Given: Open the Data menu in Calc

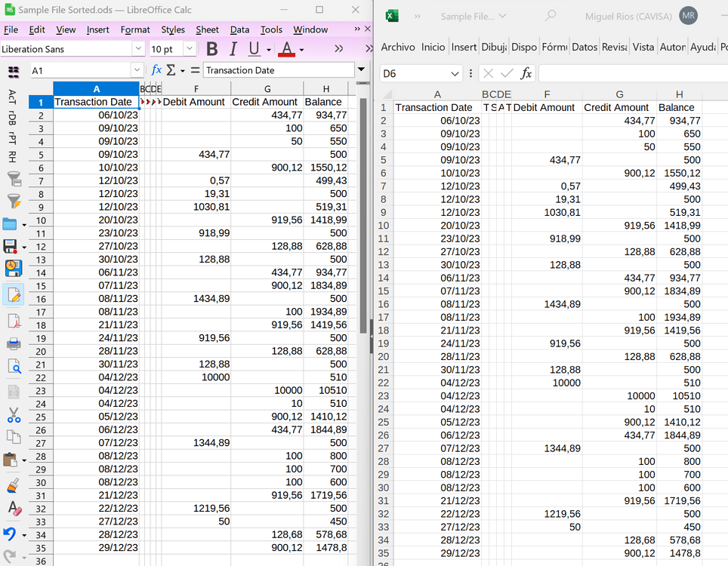Looking at the screenshot, I should [239, 29].
